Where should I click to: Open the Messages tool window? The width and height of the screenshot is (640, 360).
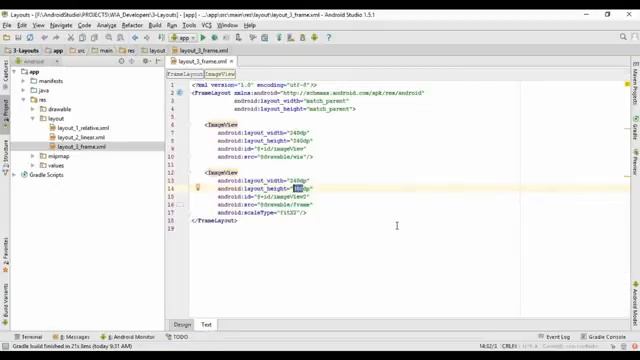pyautogui.click(x=71, y=337)
